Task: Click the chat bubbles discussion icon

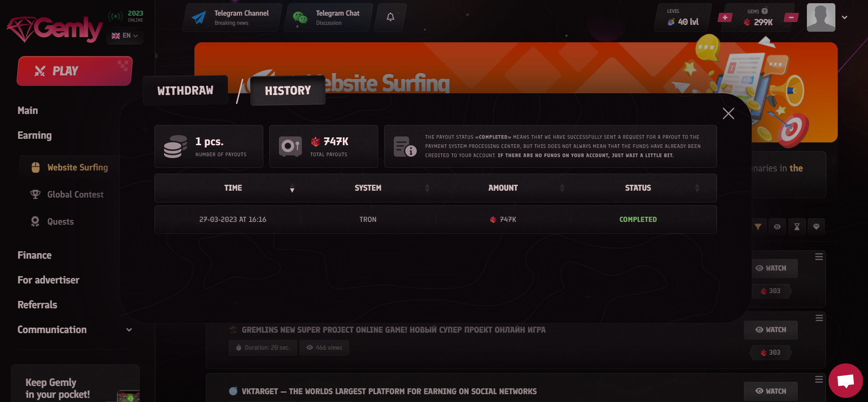Action: (x=300, y=17)
